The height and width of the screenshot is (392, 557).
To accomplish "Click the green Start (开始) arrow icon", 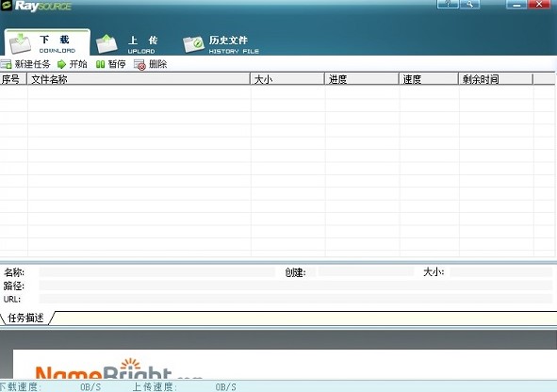I will [x=62, y=64].
